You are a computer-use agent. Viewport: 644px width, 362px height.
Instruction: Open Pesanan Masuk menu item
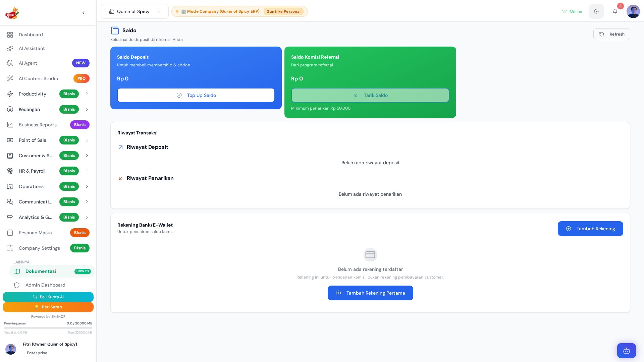click(48, 233)
